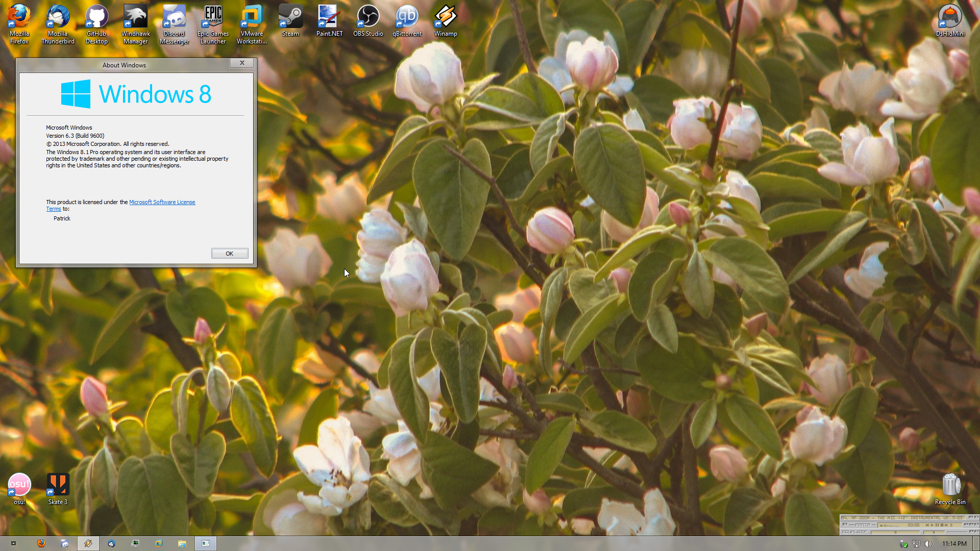
Task: Click the volume speaker tray icon
Action: pyautogui.click(x=928, y=544)
